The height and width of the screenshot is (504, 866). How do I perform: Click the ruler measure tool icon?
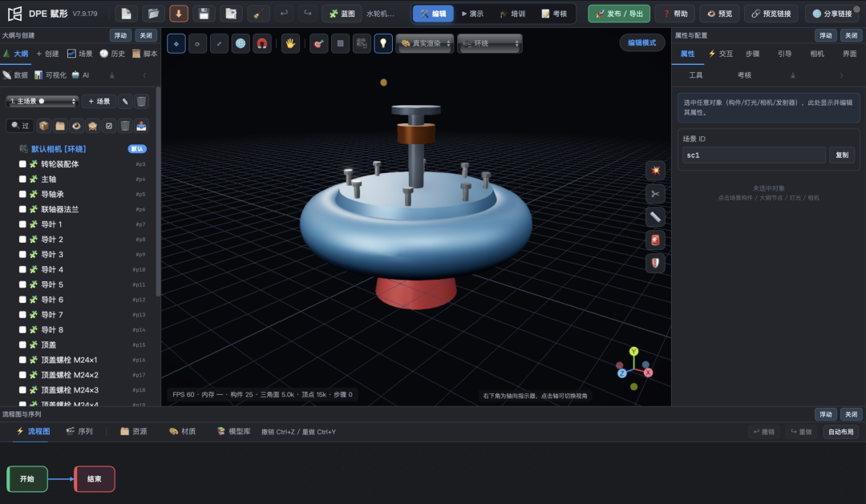[655, 217]
